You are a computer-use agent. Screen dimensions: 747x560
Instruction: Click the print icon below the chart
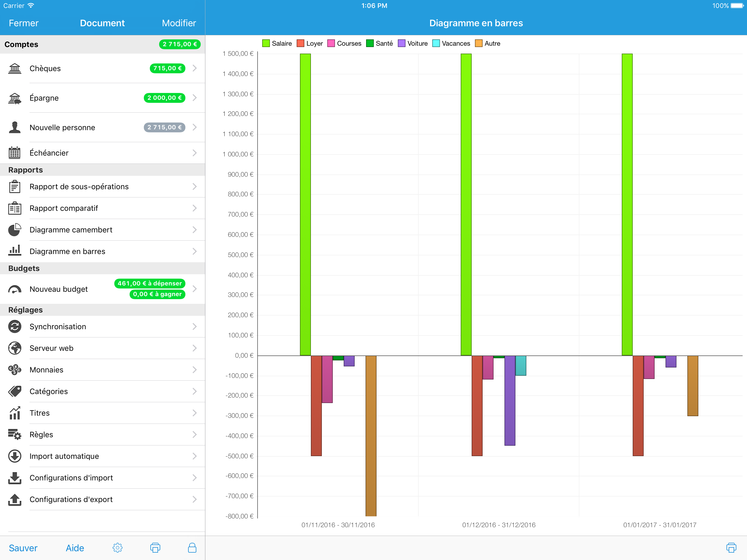731,547
